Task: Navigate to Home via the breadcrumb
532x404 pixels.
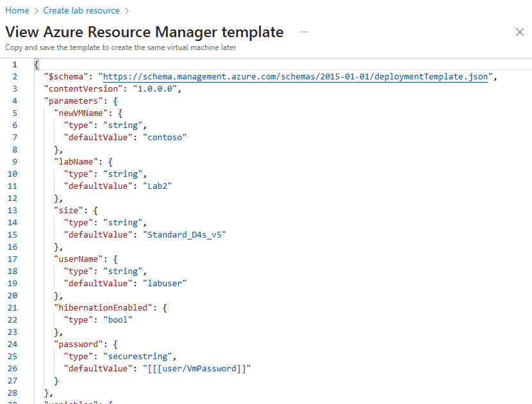Action: click(17, 10)
